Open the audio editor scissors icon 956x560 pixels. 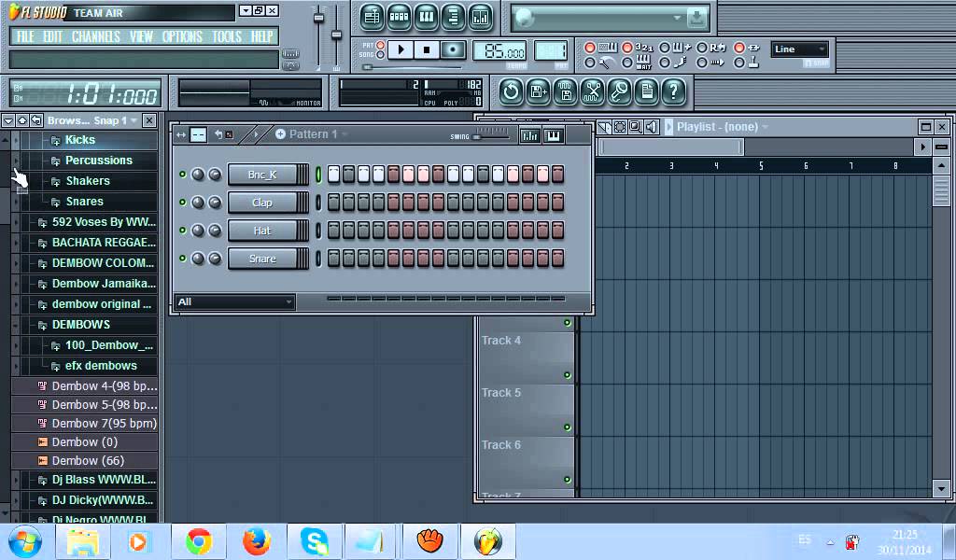point(592,92)
